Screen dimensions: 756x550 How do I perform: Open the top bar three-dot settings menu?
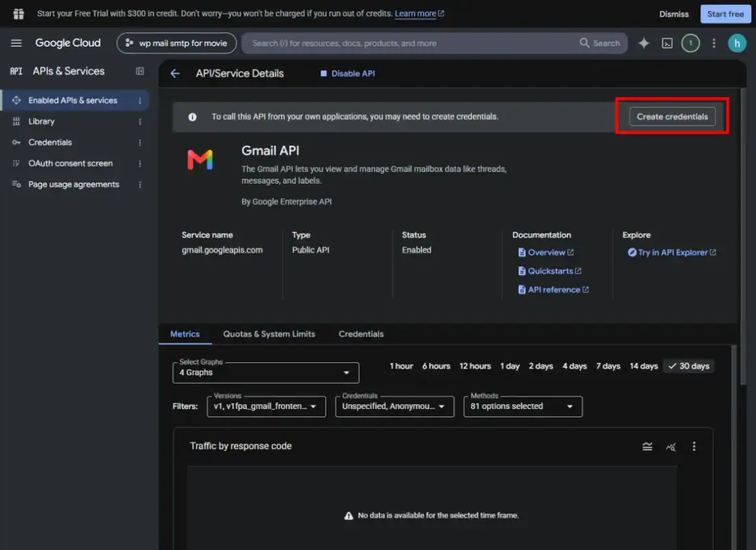click(x=714, y=43)
